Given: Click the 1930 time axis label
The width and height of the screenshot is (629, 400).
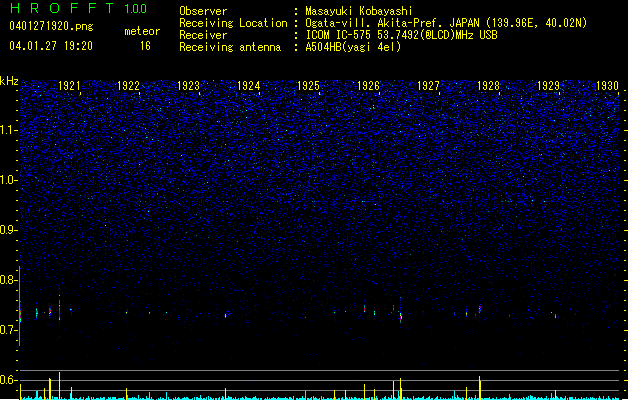Looking at the screenshot, I should [x=607, y=85].
